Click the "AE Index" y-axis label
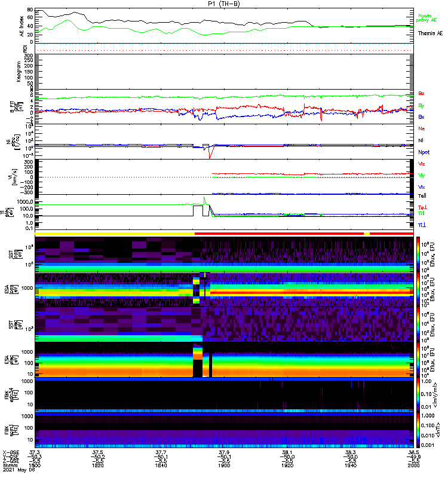Screen dimensions: 448x478 click(x=22, y=26)
